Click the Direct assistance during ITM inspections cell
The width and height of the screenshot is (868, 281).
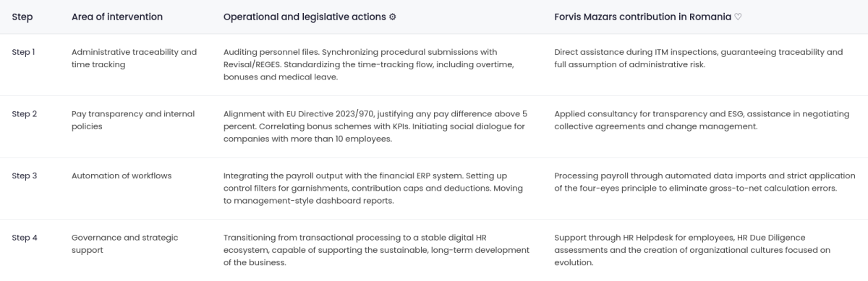point(705,64)
